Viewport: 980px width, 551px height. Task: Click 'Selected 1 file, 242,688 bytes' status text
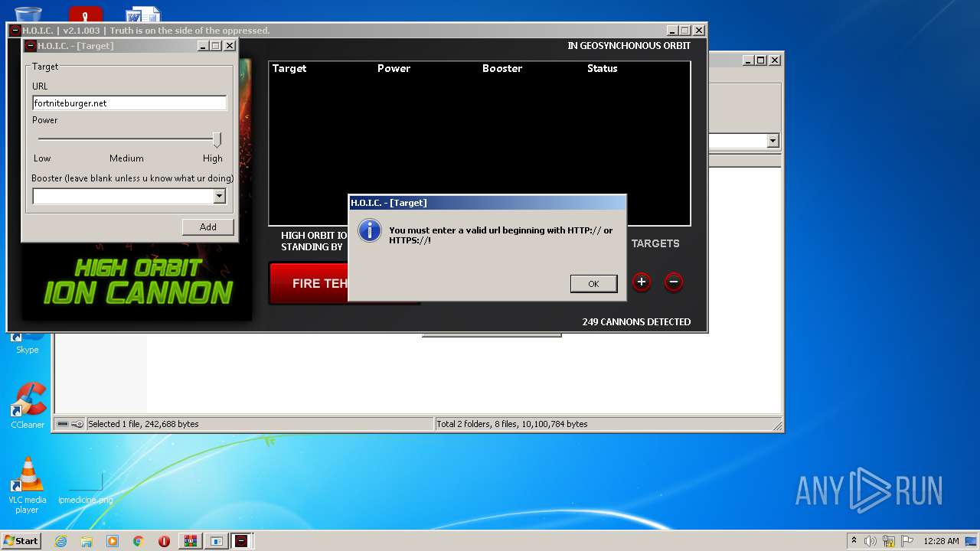[x=143, y=424]
